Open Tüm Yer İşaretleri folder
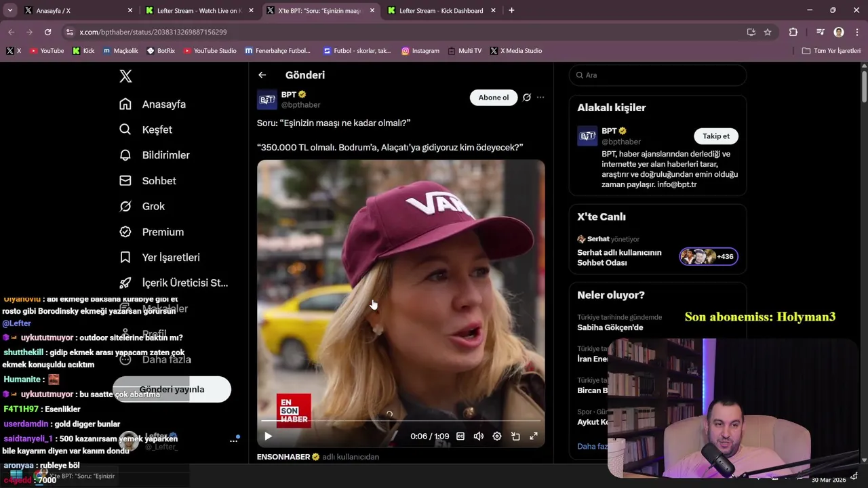Screen dimensions: 868x488 click(831, 51)
